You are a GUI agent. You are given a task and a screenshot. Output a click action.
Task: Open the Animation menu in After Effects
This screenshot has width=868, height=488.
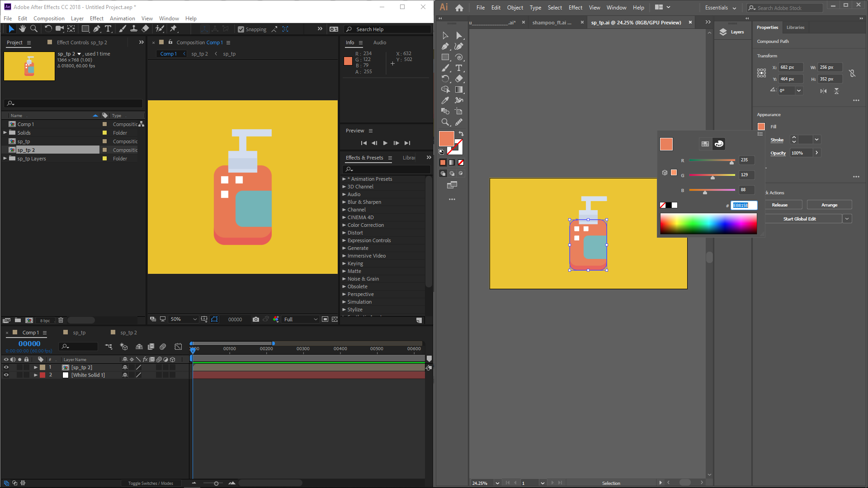[x=122, y=19]
